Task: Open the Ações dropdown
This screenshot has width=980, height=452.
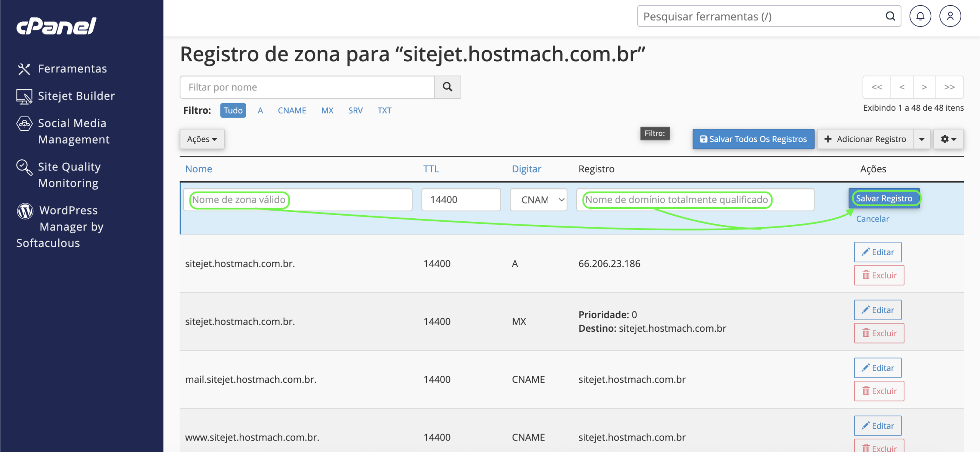Action: point(202,139)
